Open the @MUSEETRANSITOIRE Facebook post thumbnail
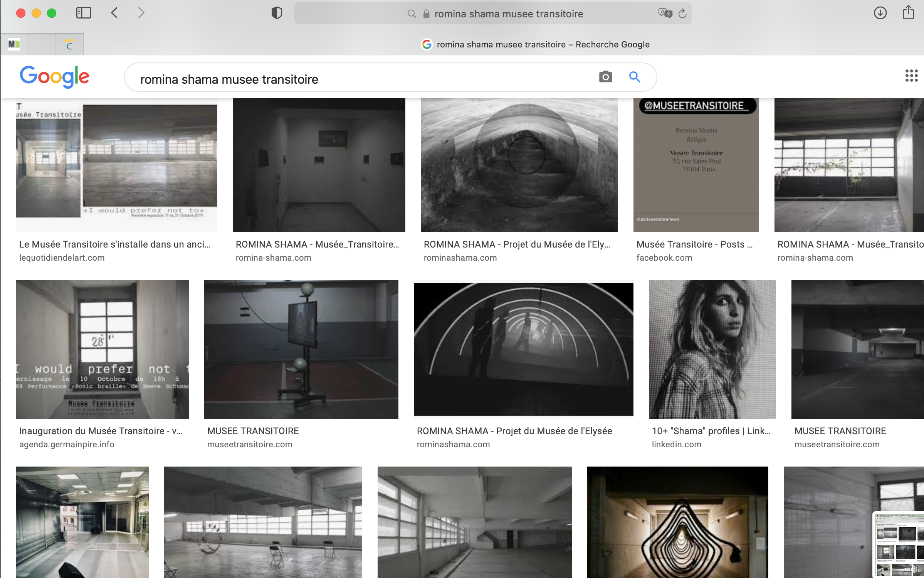The width and height of the screenshot is (924, 578). (x=696, y=165)
